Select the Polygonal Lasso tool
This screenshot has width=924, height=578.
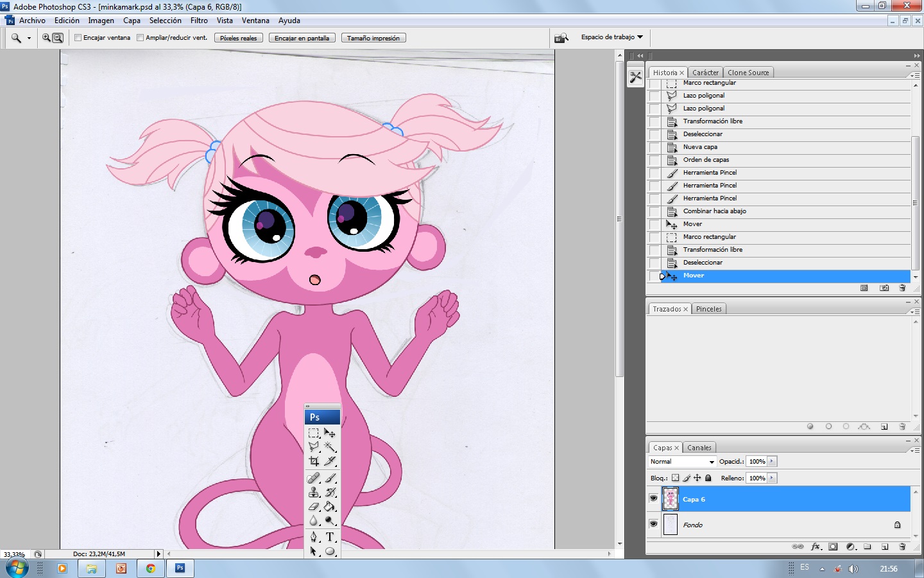point(314,447)
